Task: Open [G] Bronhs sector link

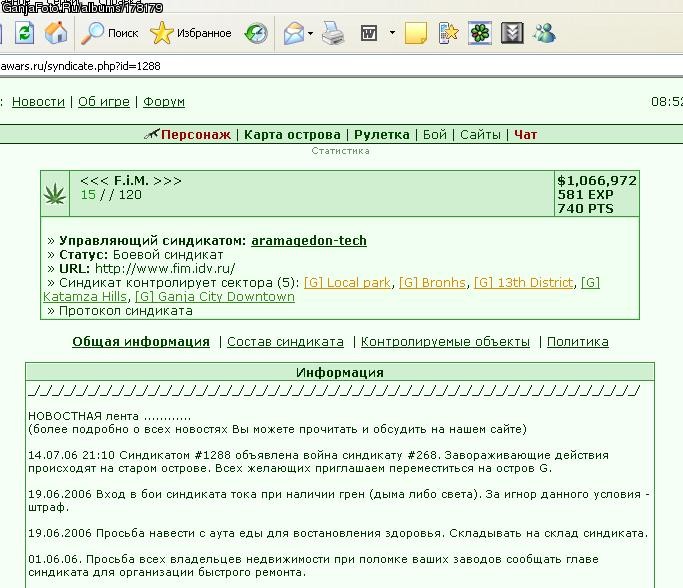Action: 433,283
